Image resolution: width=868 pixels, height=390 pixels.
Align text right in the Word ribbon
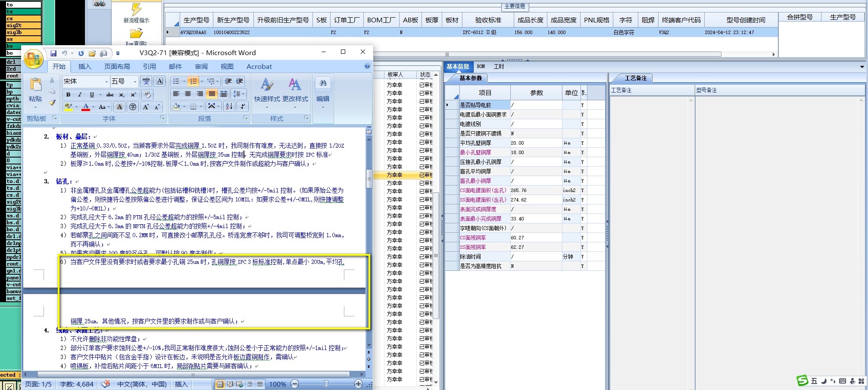click(x=200, y=94)
